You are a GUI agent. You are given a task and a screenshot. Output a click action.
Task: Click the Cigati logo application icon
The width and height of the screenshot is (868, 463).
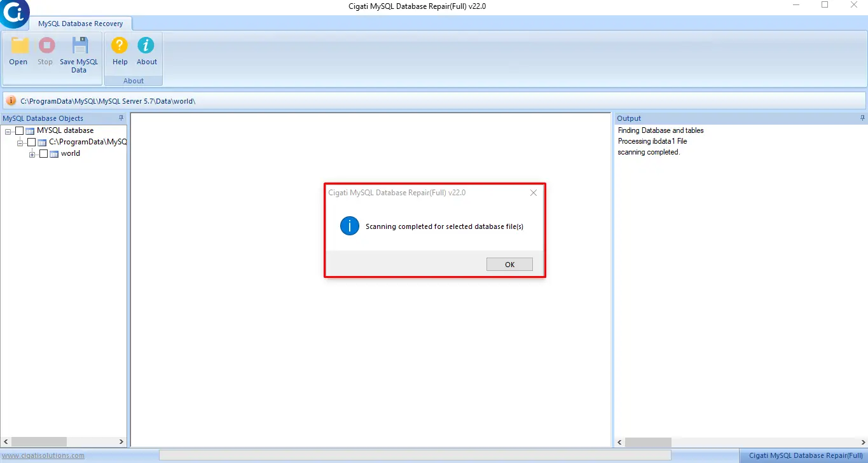tap(13, 13)
